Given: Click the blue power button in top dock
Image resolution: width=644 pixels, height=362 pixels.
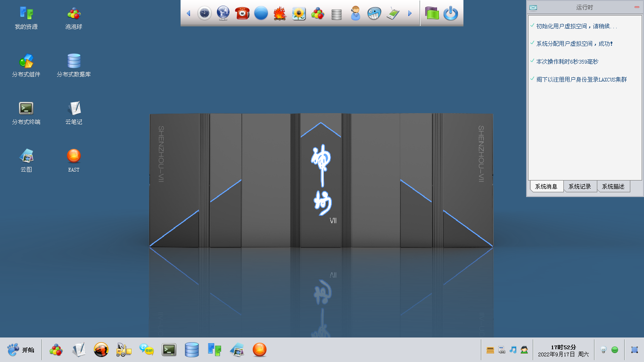Looking at the screenshot, I should pos(451,13).
